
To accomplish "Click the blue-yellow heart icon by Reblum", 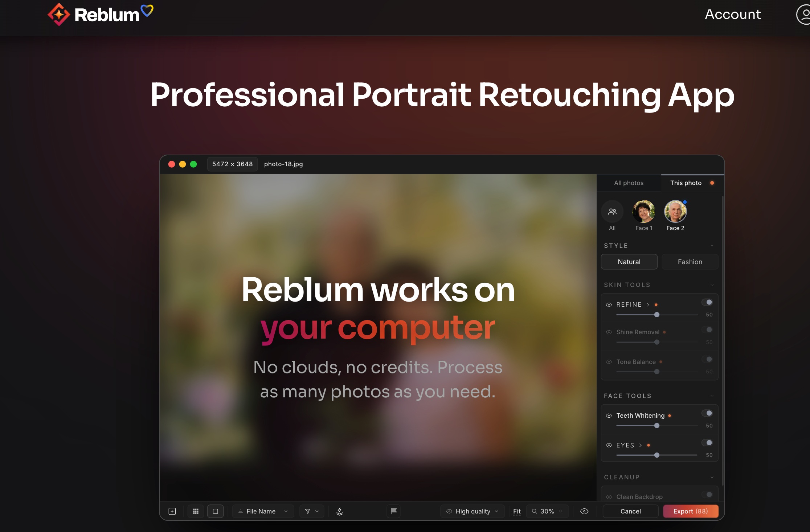I will (147, 11).
